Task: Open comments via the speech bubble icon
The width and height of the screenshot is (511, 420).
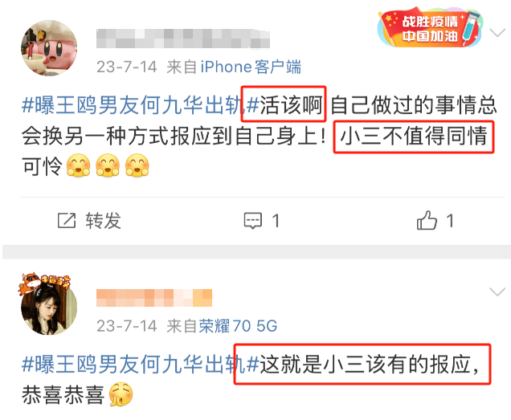Action: click(x=253, y=221)
